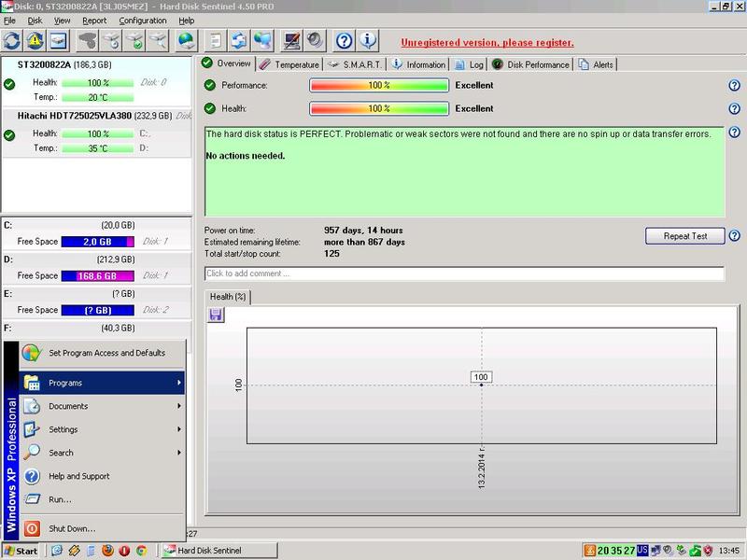The image size is (747, 560).
Task: Click the Windows Start button
Action: (x=21, y=551)
